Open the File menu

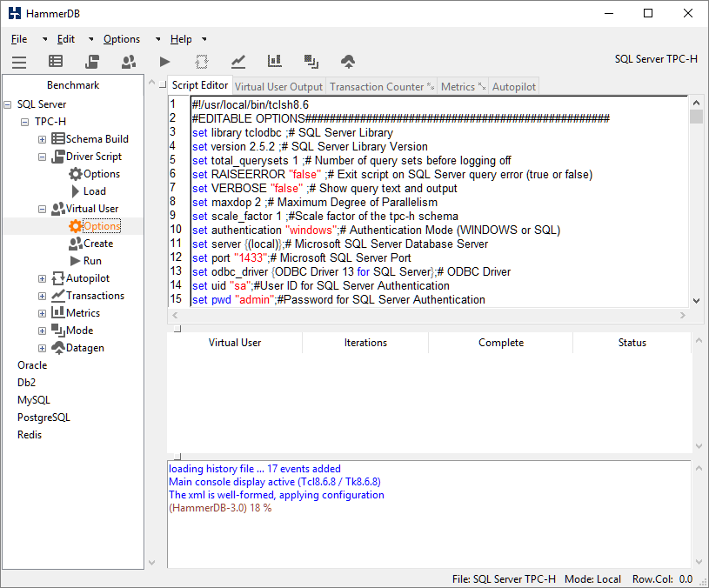pyautogui.click(x=19, y=39)
